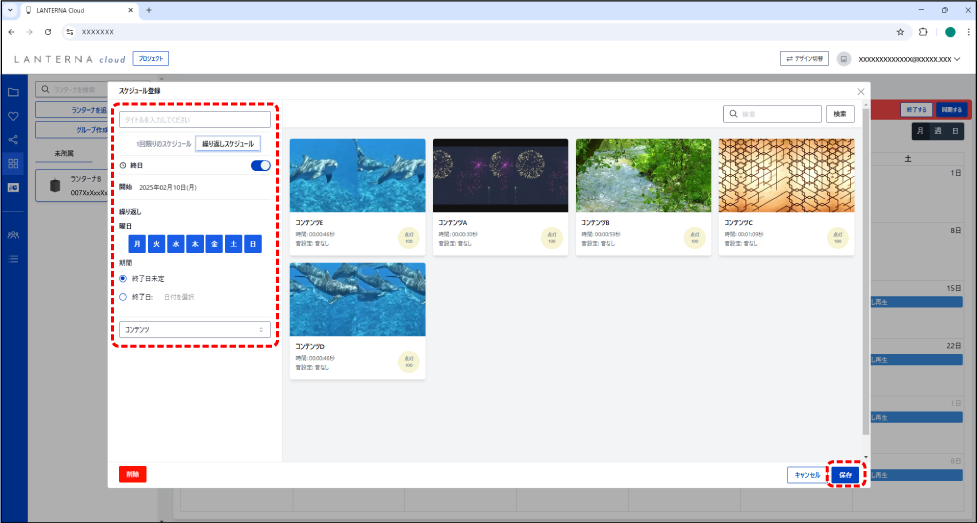Select the grid layout icon in sidebar
This screenshot has height=523, width=977.
tap(13, 163)
